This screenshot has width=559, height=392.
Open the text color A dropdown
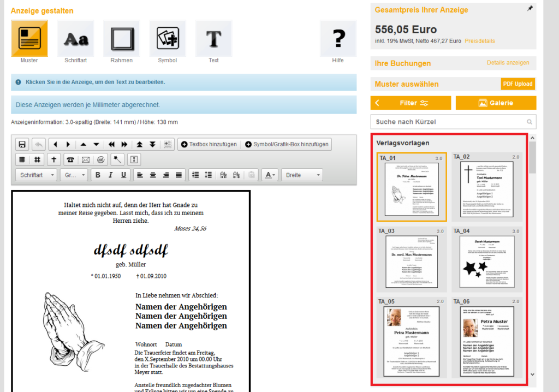(270, 175)
